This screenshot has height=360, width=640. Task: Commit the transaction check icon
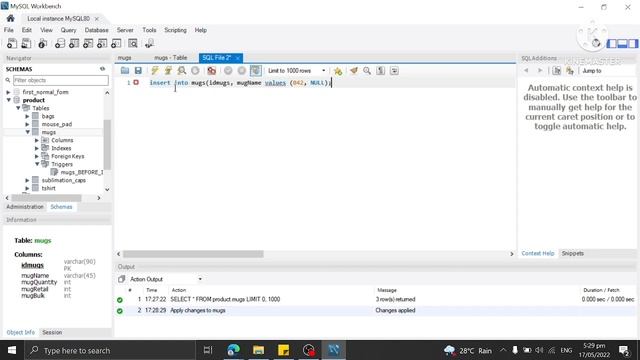point(228,71)
